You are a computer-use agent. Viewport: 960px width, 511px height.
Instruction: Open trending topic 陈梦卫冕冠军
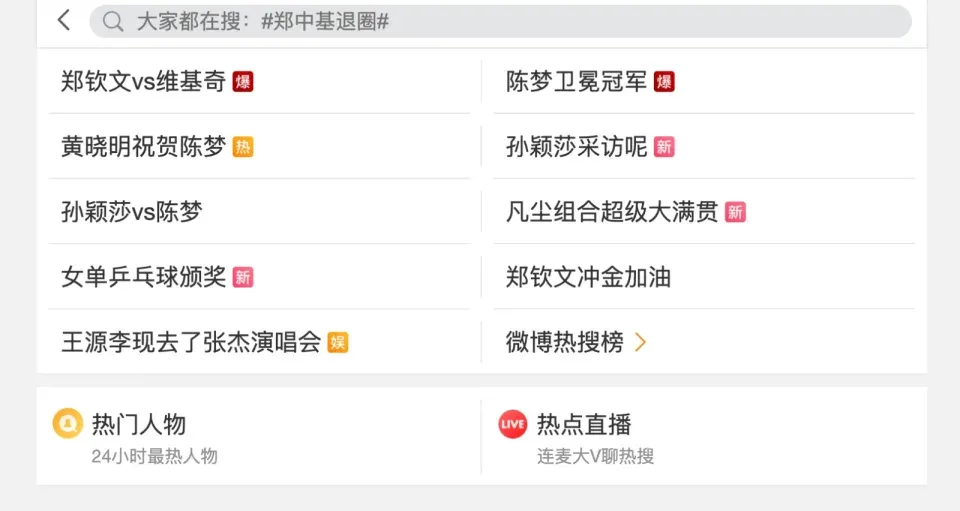576,82
